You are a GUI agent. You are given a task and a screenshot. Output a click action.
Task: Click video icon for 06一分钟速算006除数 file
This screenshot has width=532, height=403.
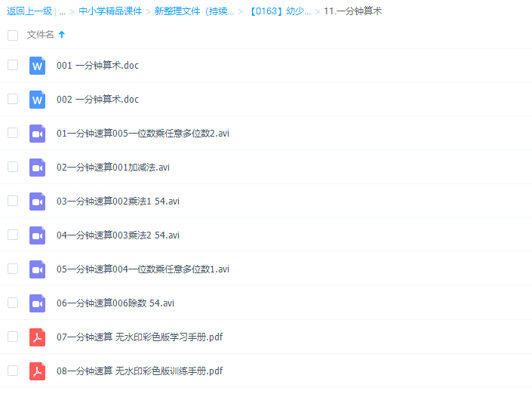37,303
